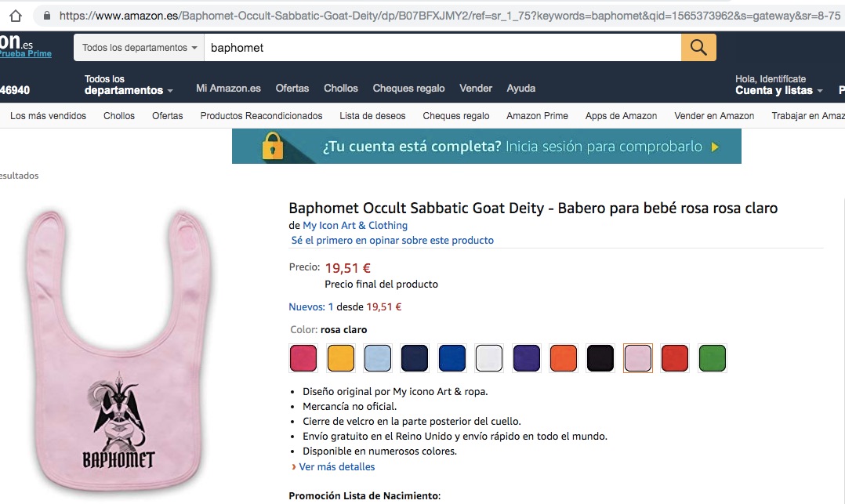
Task: Click the orange search magnifier button
Action: point(698,48)
